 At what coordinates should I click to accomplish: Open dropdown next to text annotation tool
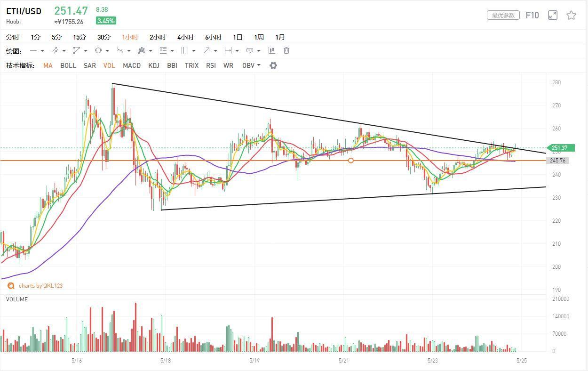259,51
